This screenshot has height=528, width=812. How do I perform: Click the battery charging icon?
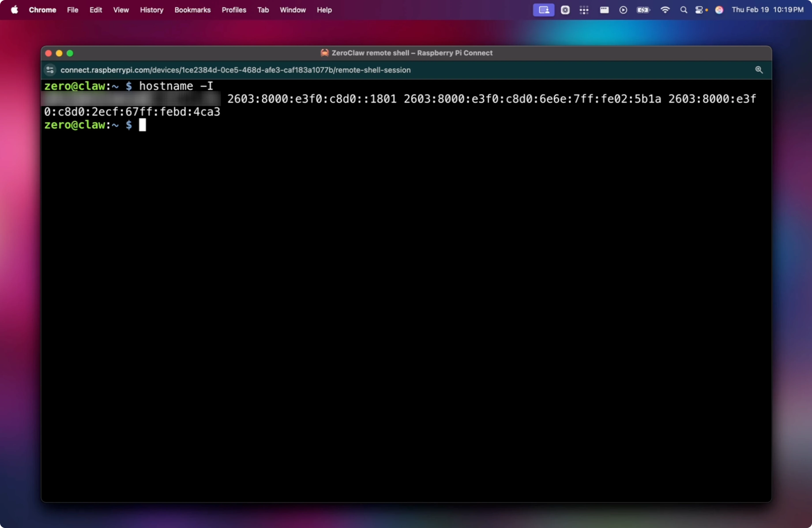(x=643, y=10)
